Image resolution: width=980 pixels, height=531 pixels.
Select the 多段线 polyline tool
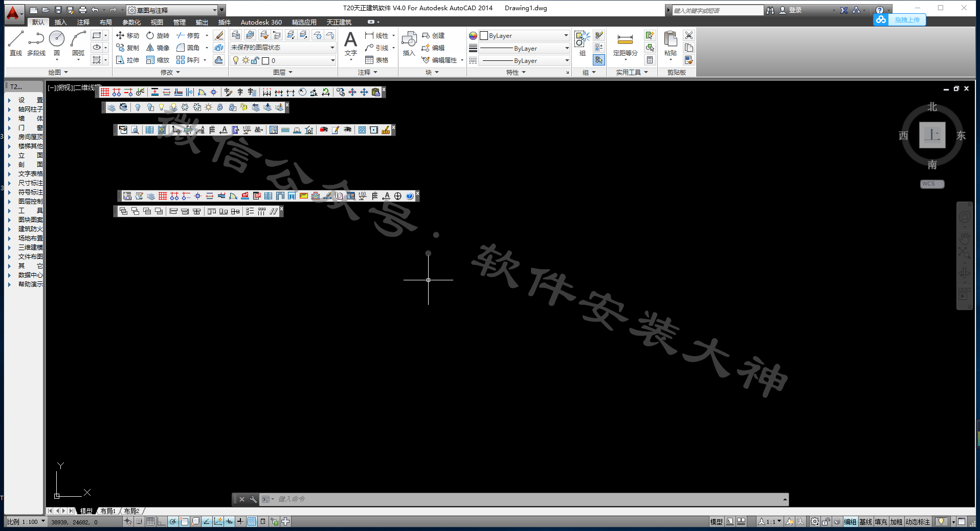click(36, 43)
